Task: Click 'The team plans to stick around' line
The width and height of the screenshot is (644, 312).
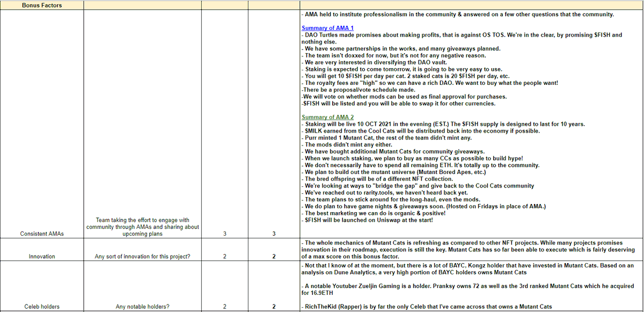Action: point(391,200)
